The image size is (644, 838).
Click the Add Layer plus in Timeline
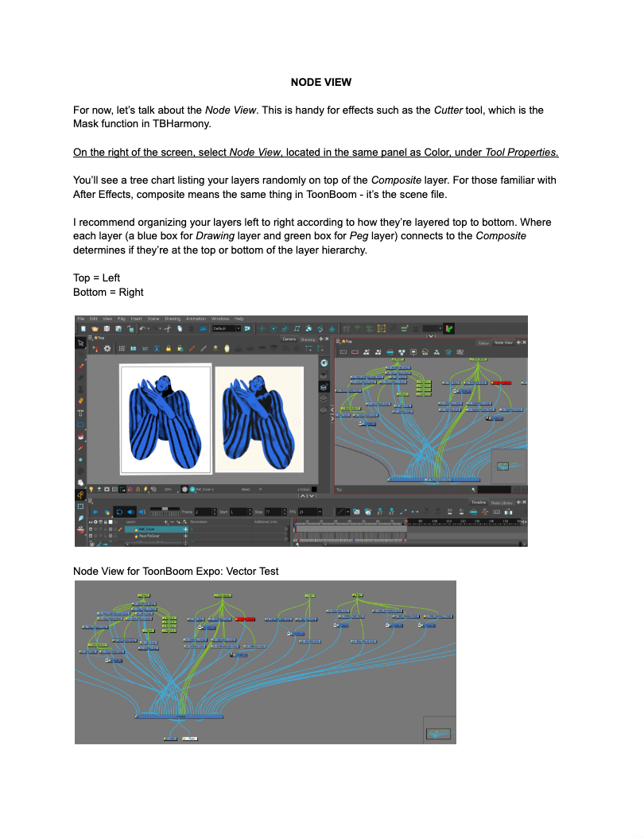pos(165,522)
